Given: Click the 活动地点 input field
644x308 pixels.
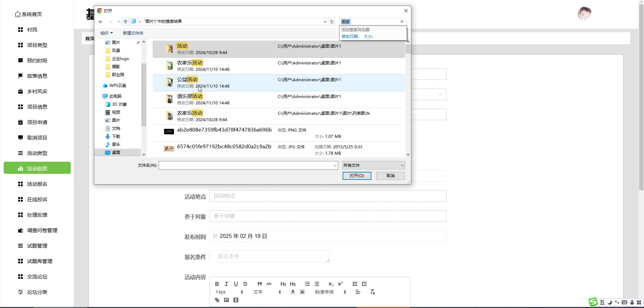Looking at the screenshot, I should point(328,196).
